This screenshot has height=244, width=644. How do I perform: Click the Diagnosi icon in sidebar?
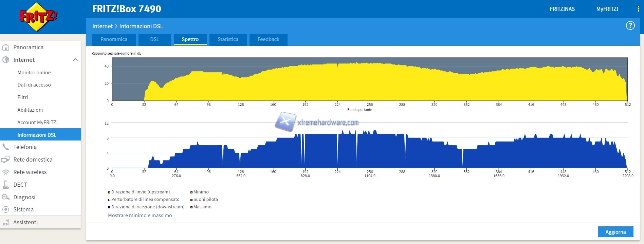point(6,197)
